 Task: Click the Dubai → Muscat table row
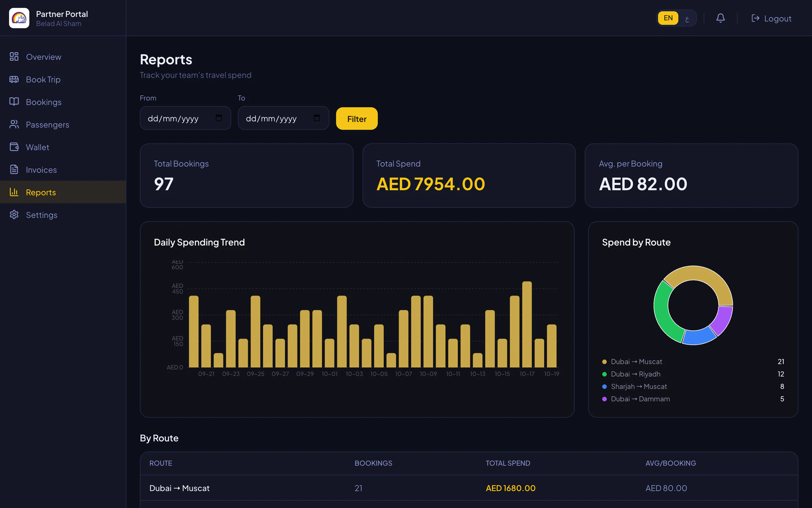(469, 488)
